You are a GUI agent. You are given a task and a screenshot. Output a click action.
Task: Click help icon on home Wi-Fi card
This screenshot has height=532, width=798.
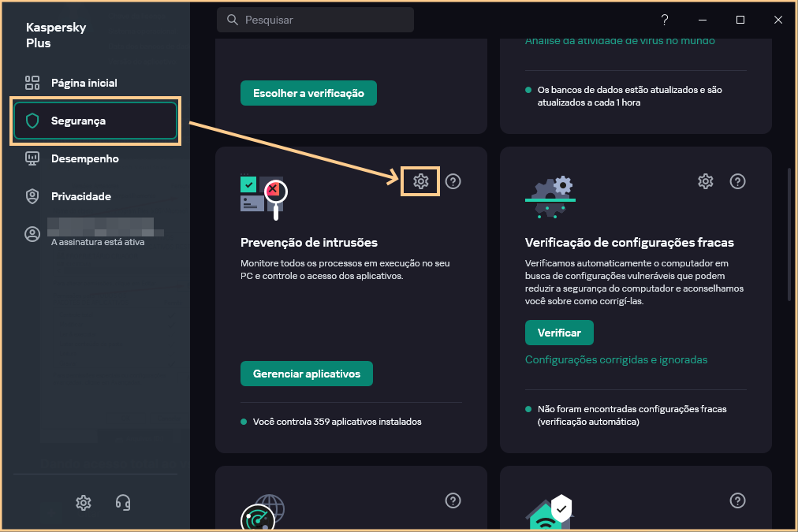point(737,500)
